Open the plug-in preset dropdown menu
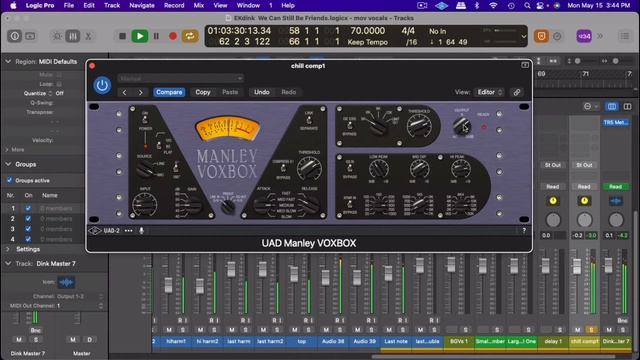The width and height of the screenshot is (640, 360). pyautogui.click(x=180, y=78)
